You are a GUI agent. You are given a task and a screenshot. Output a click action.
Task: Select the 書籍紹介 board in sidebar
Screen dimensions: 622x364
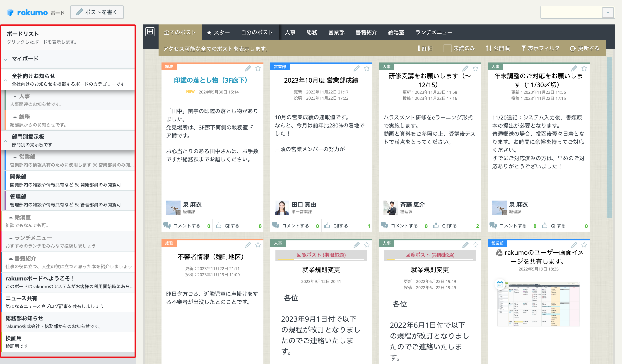[68, 262]
